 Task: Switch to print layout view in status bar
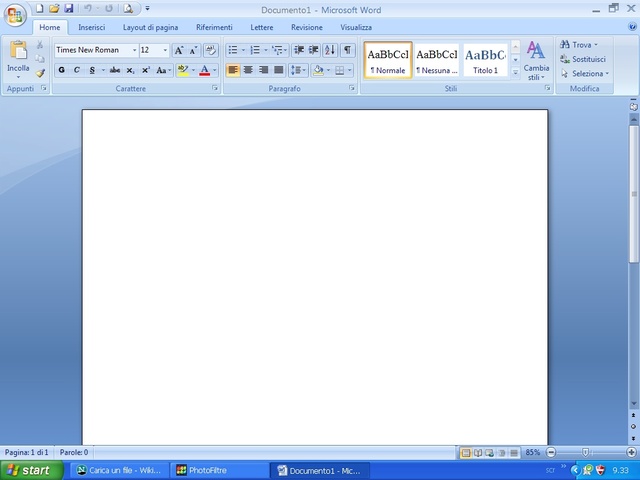(x=466, y=453)
